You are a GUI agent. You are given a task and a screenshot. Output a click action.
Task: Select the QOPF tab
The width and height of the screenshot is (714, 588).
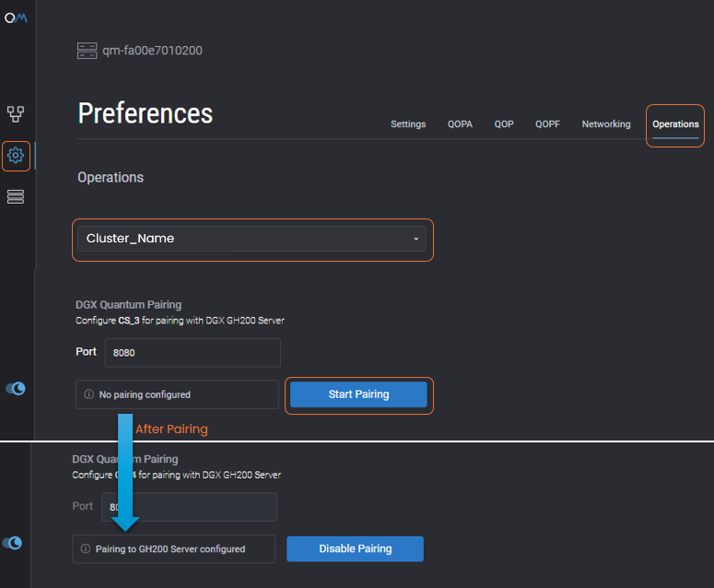[547, 123]
